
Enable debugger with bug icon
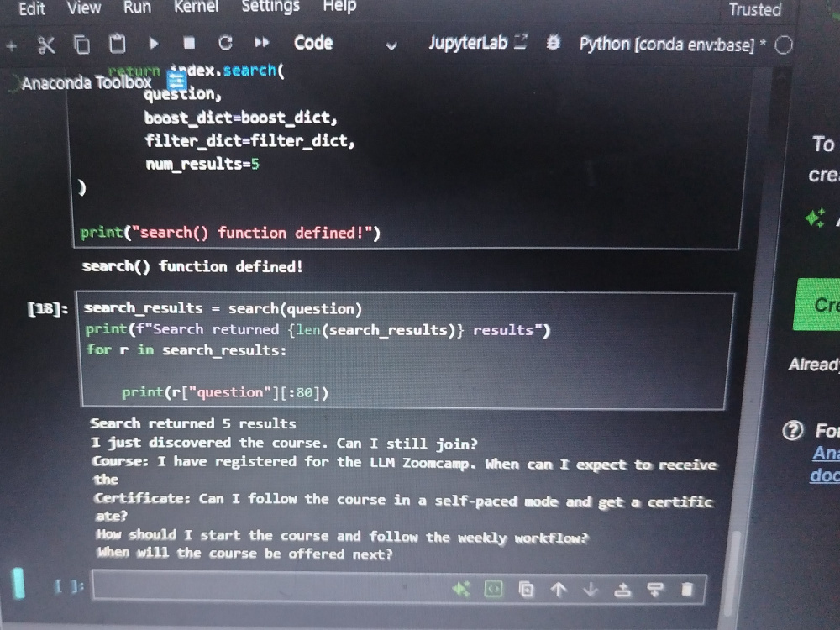click(x=553, y=43)
